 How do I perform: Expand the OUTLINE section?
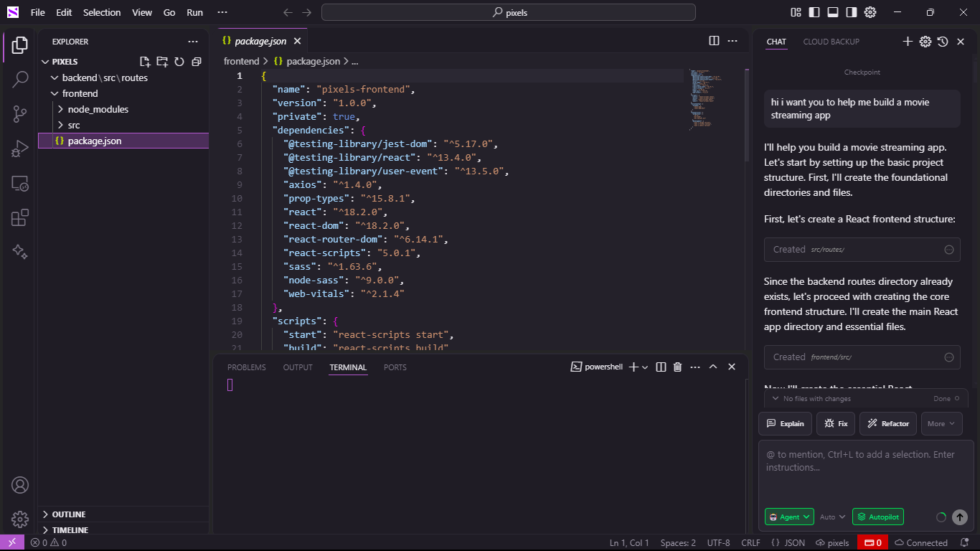tap(68, 514)
